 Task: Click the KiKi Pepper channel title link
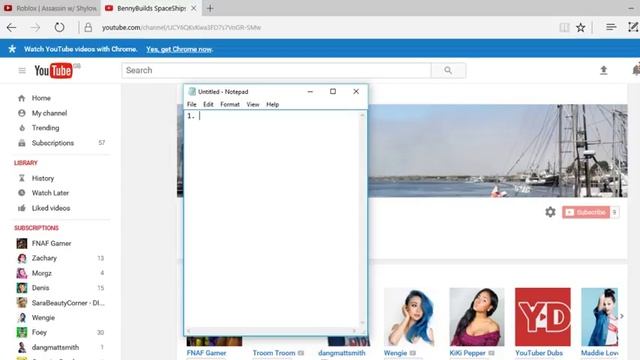(468, 353)
